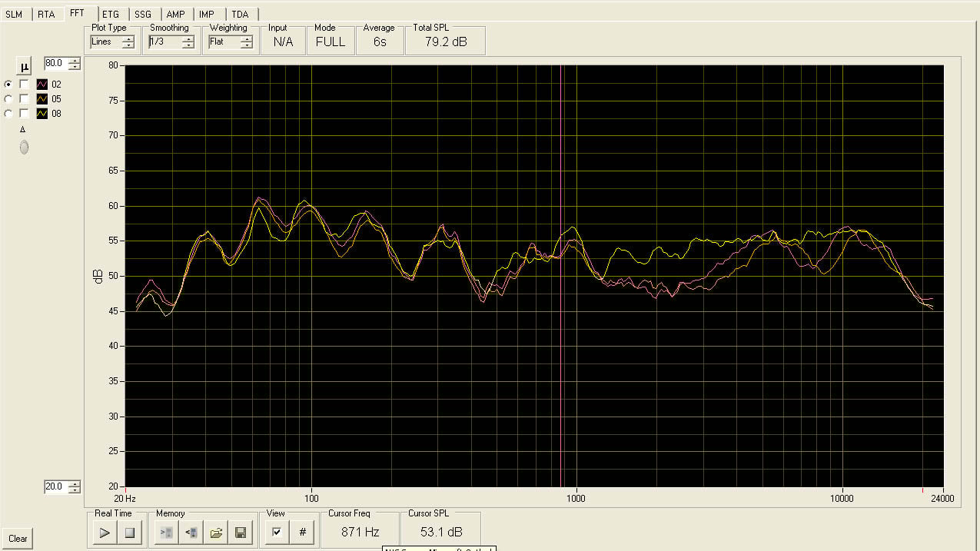Open the IMP tab

click(207, 15)
